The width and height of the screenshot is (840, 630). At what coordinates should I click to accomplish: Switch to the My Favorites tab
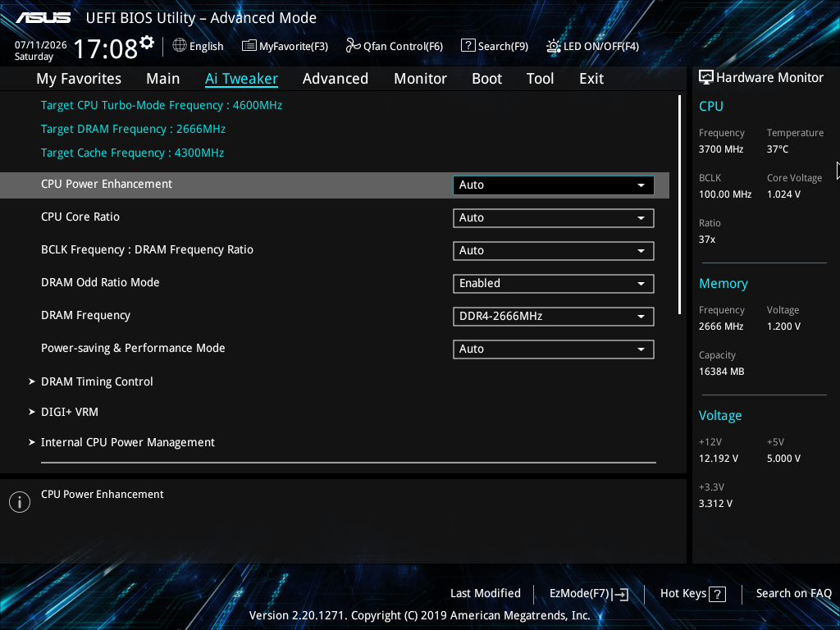click(x=79, y=79)
